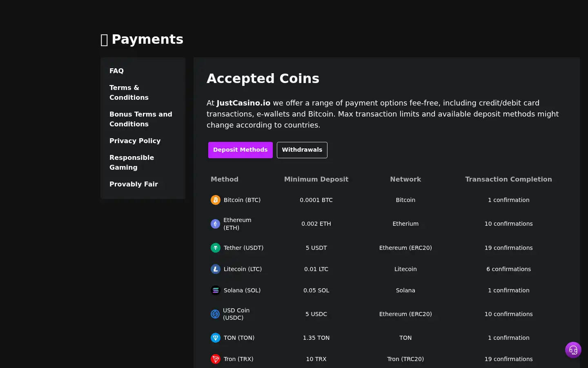Click the Transaction Completion column header

(509, 179)
